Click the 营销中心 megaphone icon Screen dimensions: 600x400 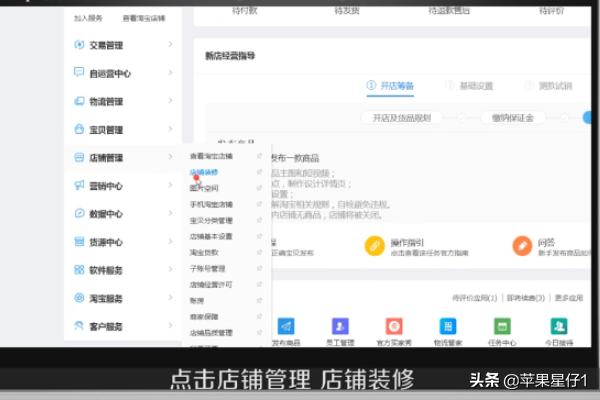point(79,186)
